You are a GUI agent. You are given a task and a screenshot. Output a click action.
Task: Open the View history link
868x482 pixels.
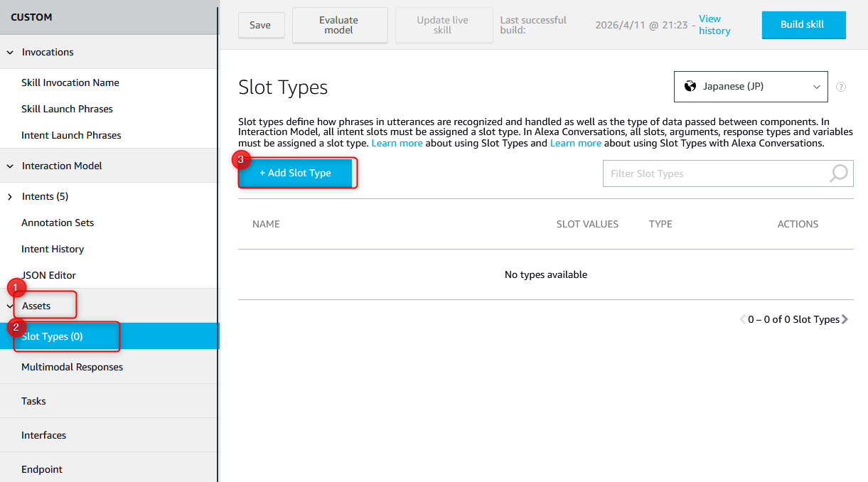click(x=714, y=25)
